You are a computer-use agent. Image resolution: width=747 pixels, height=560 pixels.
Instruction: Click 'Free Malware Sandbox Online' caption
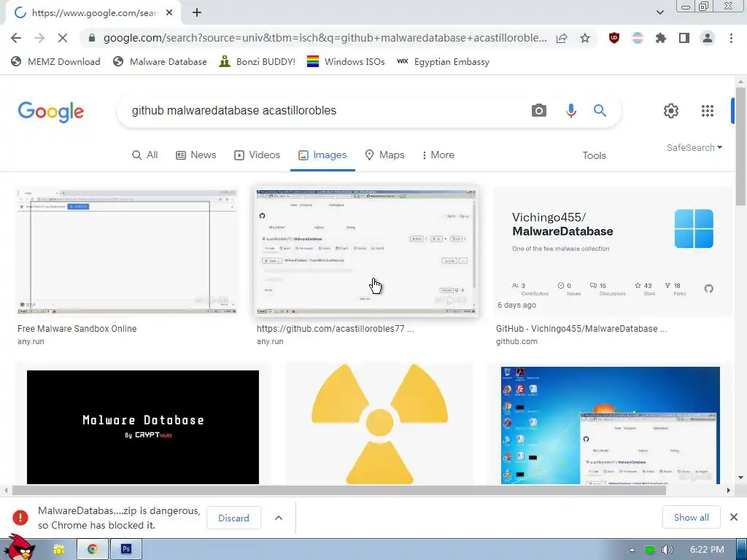(77, 329)
